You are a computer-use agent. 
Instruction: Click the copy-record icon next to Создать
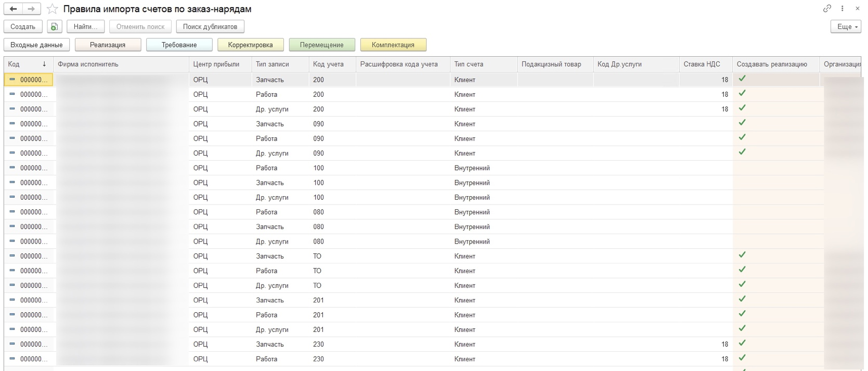(54, 27)
